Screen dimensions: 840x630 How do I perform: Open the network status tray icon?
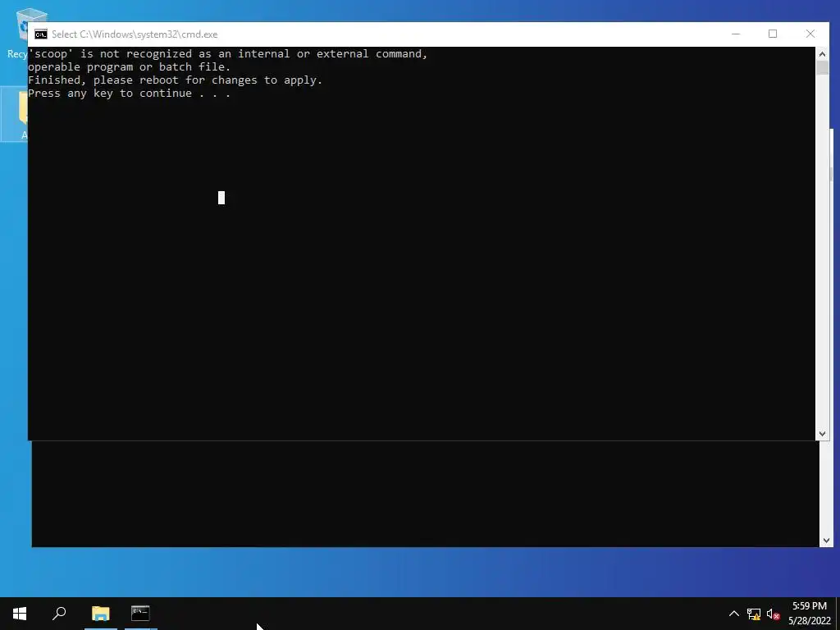point(754,614)
